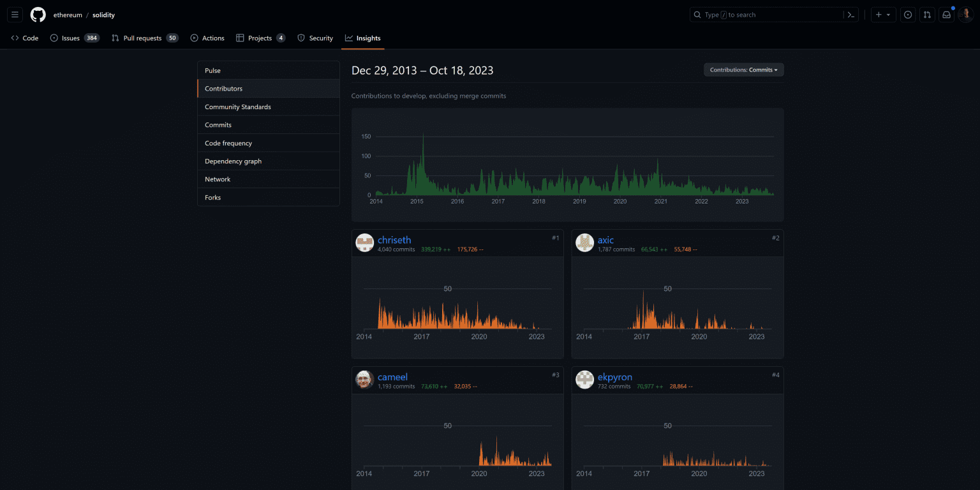Open the Contributions: Commits dropdown
This screenshot has width=980, height=490.
click(743, 70)
